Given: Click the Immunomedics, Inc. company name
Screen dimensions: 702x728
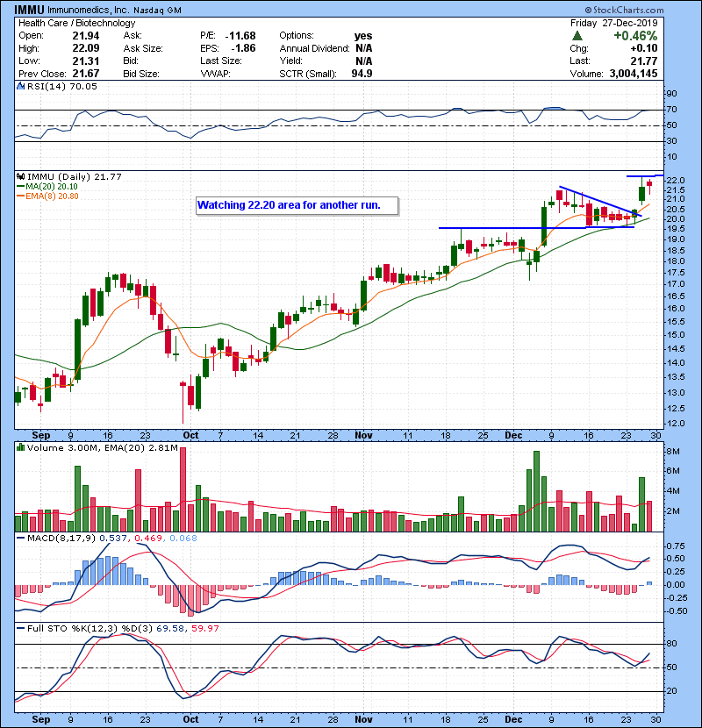Looking at the screenshot, I should point(89,11).
